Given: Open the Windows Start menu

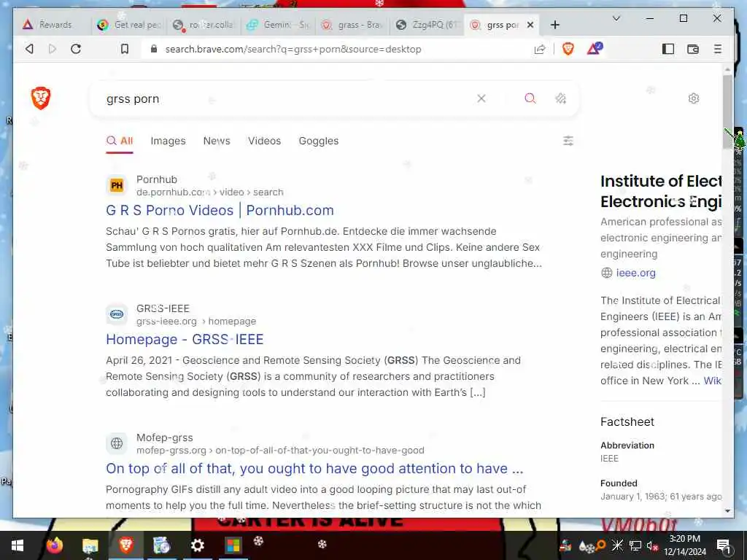Looking at the screenshot, I should (18, 545).
